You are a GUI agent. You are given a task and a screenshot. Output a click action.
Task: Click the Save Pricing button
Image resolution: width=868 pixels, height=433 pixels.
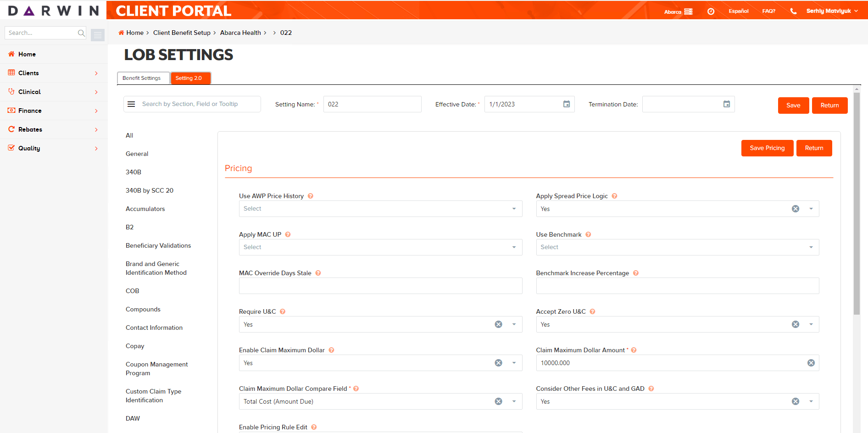(x=767, y=148)
